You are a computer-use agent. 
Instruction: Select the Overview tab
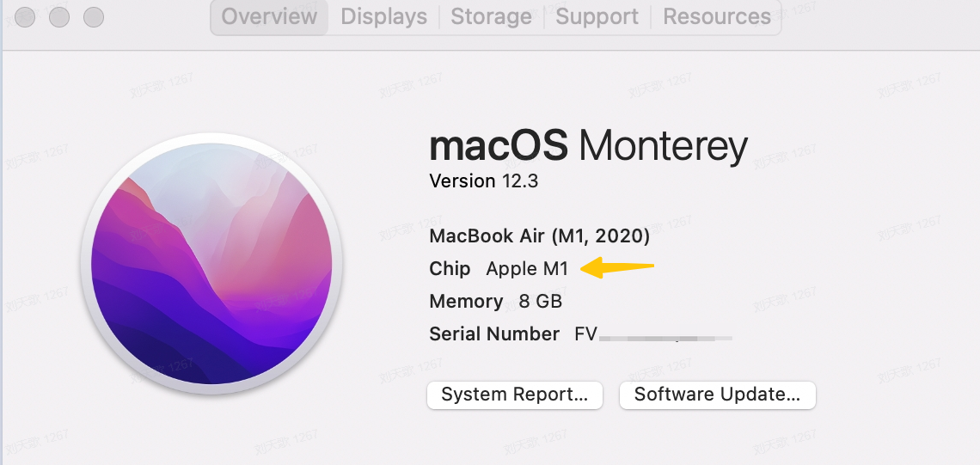[269, 17]
